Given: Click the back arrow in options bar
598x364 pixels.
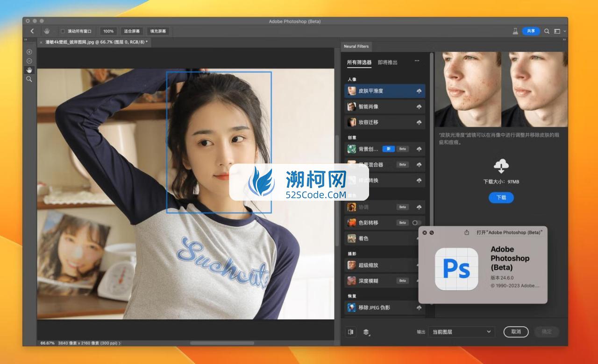Looking at the screenshot, I should tap(32, 31).
